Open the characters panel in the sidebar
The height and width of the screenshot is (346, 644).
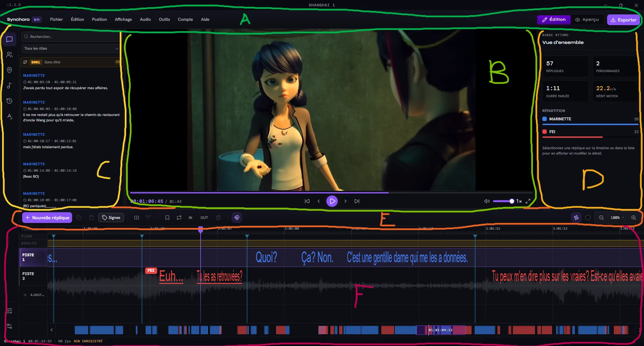[9, 55]
